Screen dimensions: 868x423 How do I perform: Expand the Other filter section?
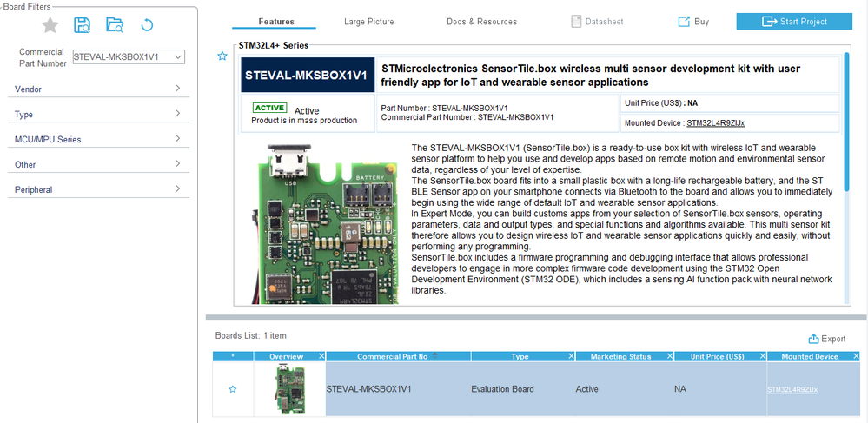[x=98, y=164]
